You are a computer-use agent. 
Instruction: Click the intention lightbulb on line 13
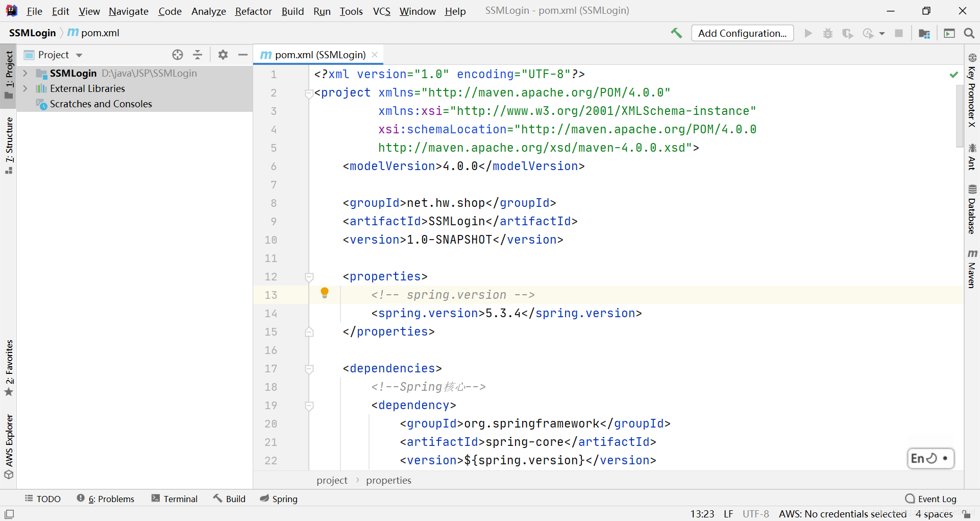pyautogui.click(x=325, y=293)
